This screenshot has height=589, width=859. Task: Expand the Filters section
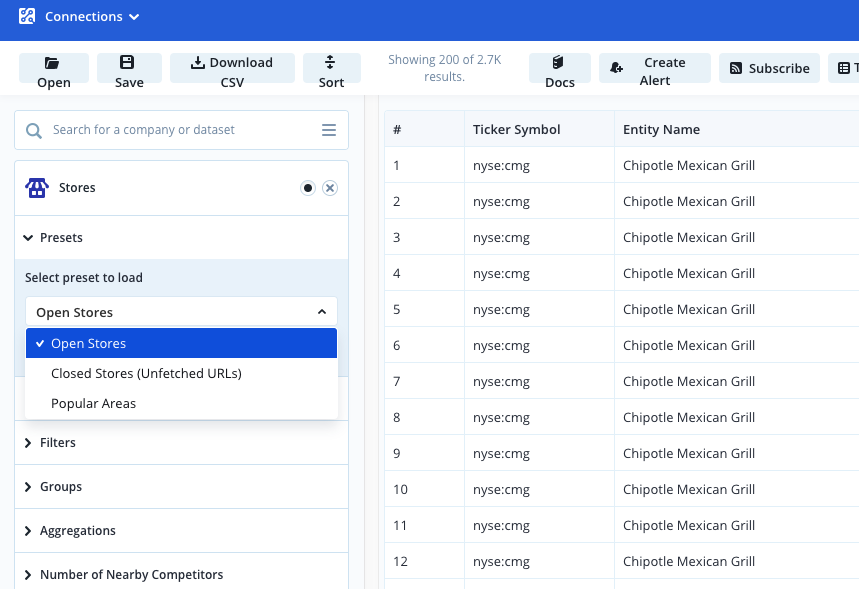point(181,443)
